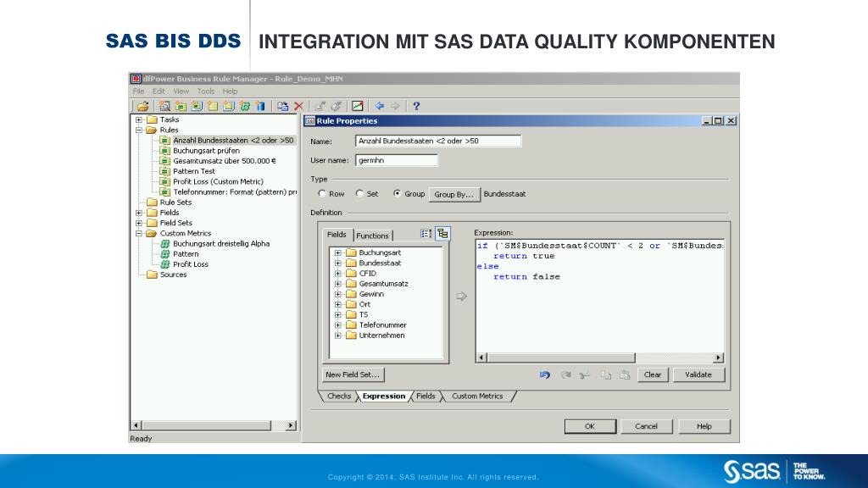Viewport: 868px width, 488px height.
Task: Expand the Telefonnummer field folder
Action: click(x=337, y=325)
